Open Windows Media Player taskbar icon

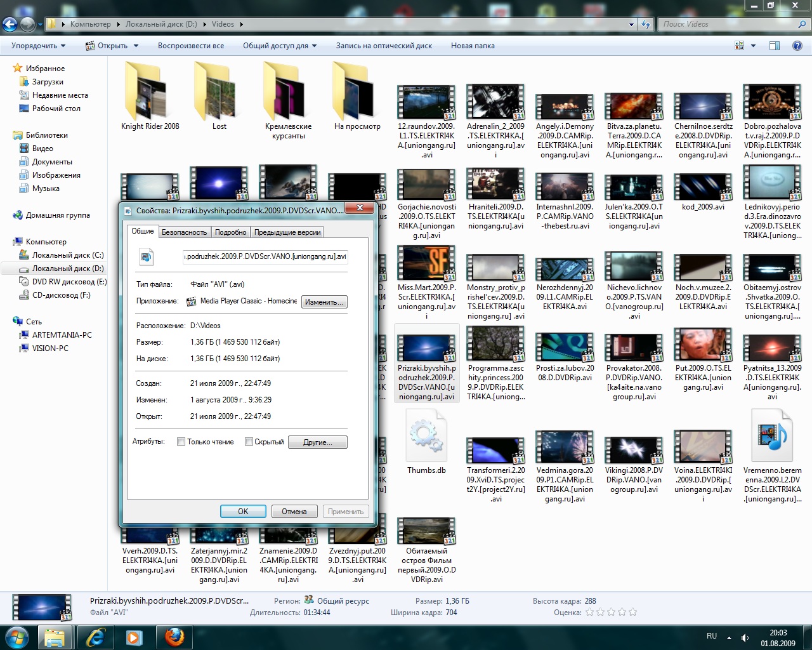(x=134, y=637)
